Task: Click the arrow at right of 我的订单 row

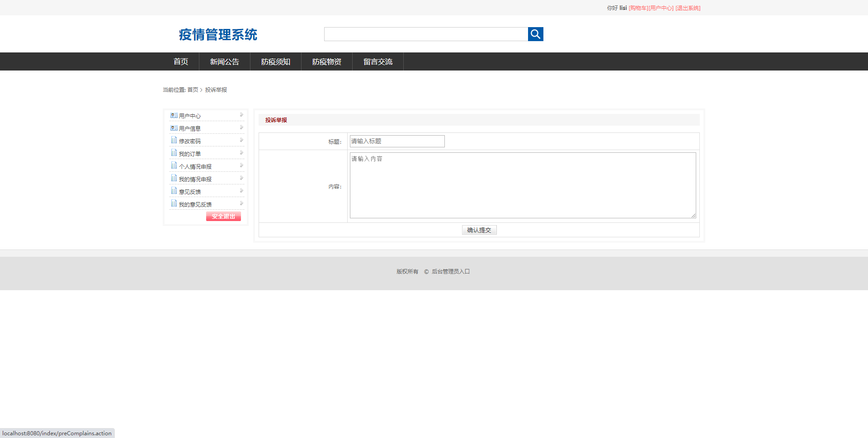Action: click(x=241, y=153)
